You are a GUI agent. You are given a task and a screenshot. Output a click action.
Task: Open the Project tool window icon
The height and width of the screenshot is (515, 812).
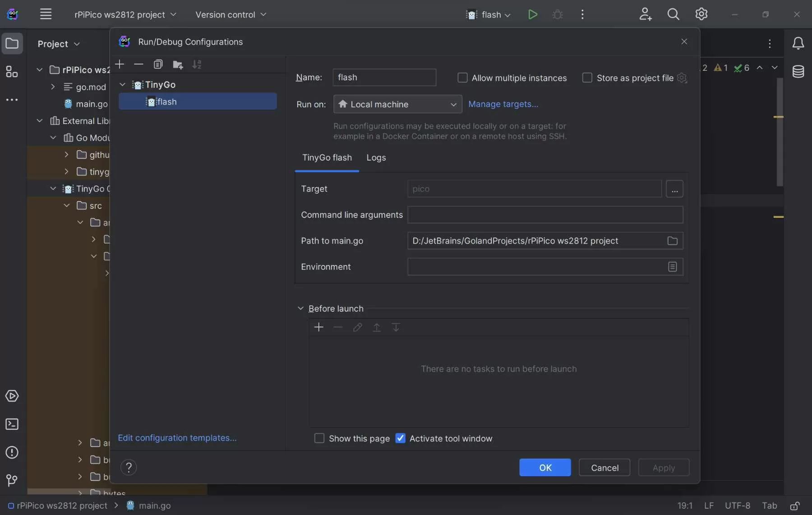click(12, 44)
